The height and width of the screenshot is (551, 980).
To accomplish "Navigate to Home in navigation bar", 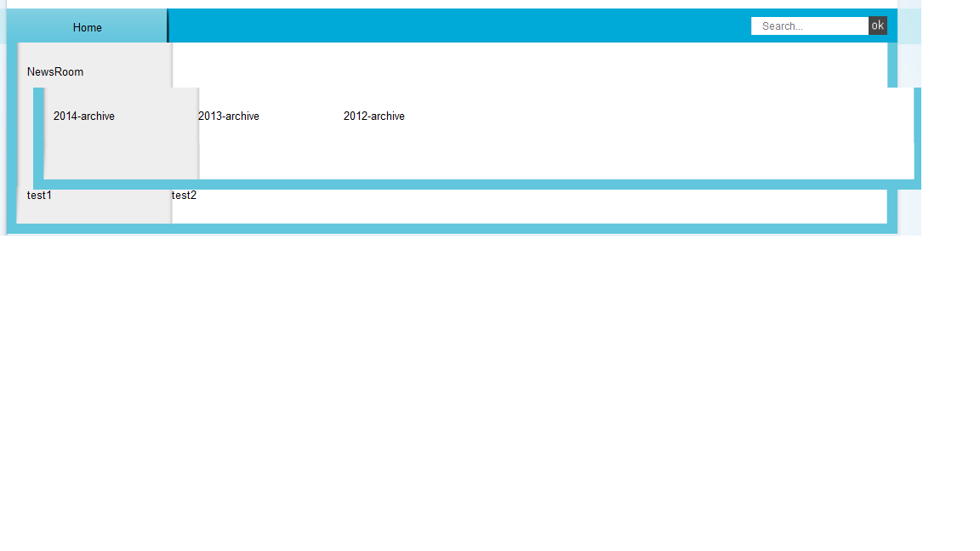I will coord(87,27).
